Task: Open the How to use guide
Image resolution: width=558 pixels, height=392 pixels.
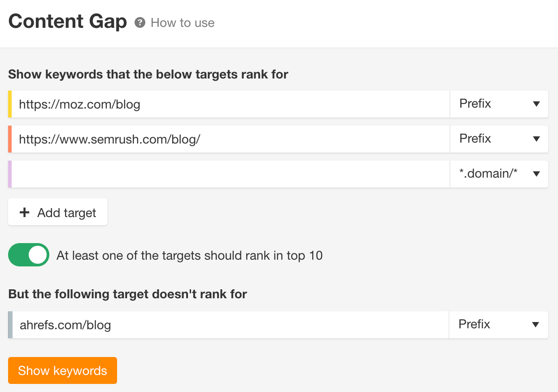Action: [182, 22]
